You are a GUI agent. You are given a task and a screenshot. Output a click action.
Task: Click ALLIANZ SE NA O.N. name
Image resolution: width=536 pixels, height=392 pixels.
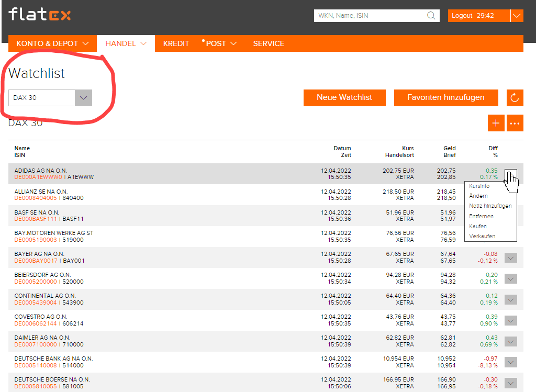tap(41, 192)
